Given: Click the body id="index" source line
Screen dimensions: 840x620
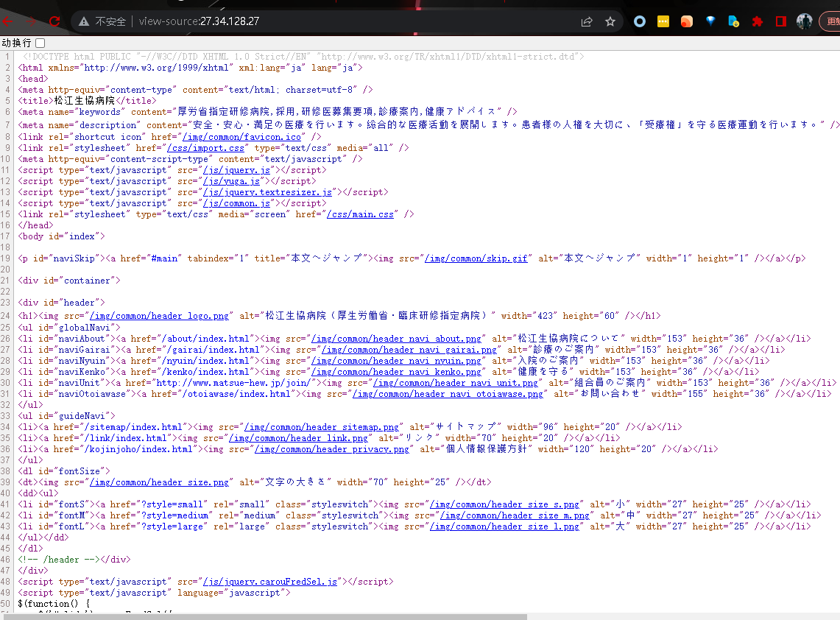Looking at the screenshot, I should (62, 236).
